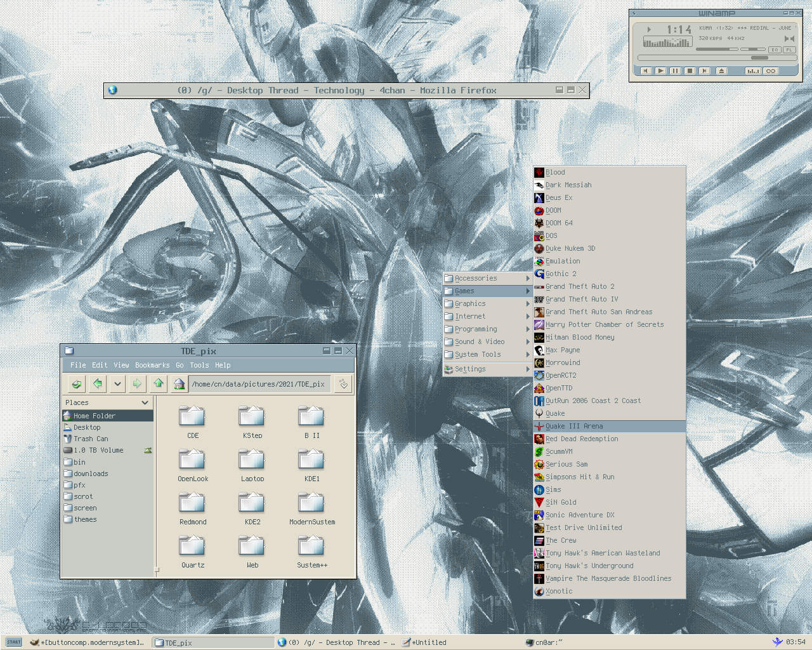Image resolution: width=812 pixels, height=650 pixels.
Task: Click the START button on taskbar
Action: 14,642
